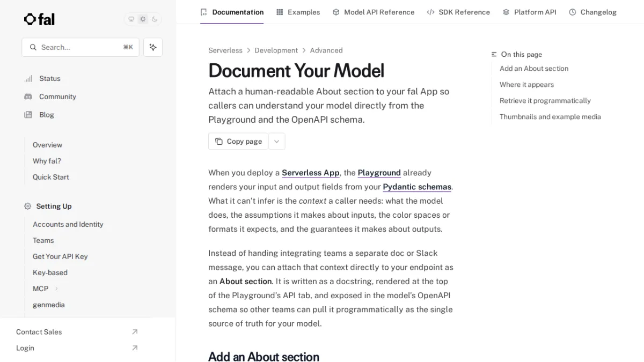The width and height of the screenshot is (644, 362).
Task: Click the Changelog clock icon
Action: (573, 12)
